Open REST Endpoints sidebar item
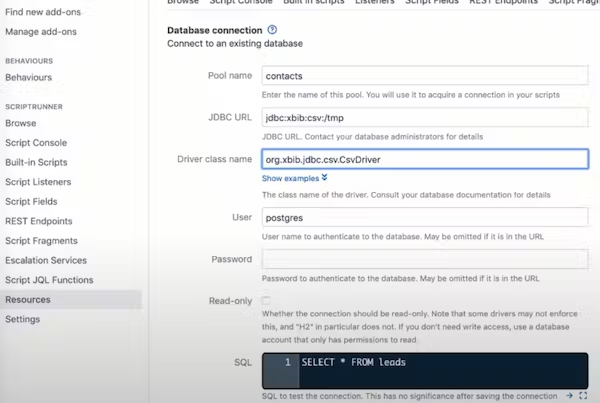 coord(39,221)
